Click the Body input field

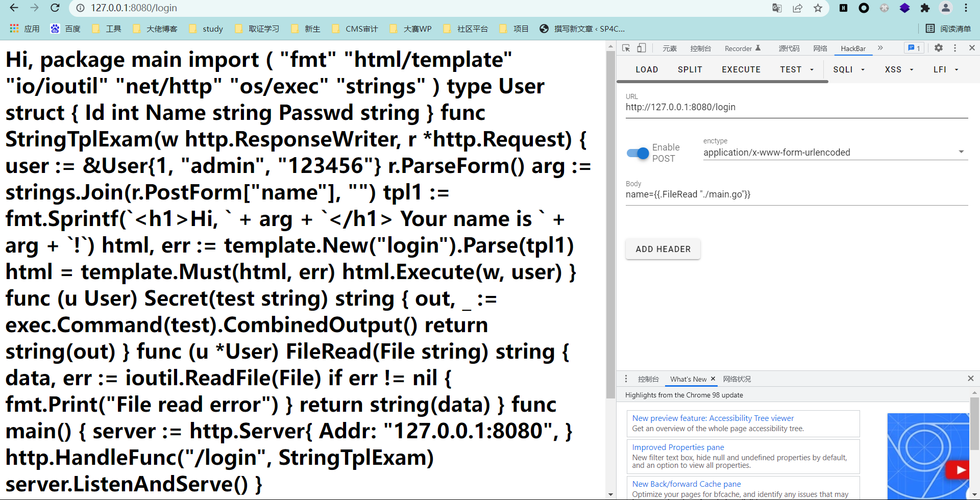[x=797, y=194]
